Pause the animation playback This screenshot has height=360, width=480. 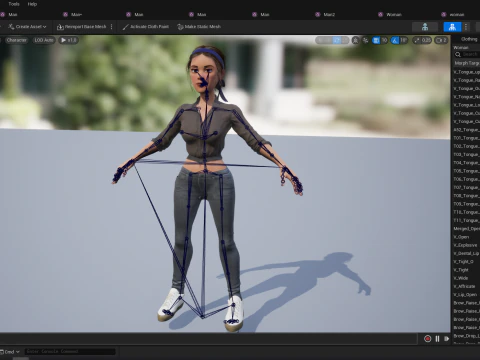437,339
